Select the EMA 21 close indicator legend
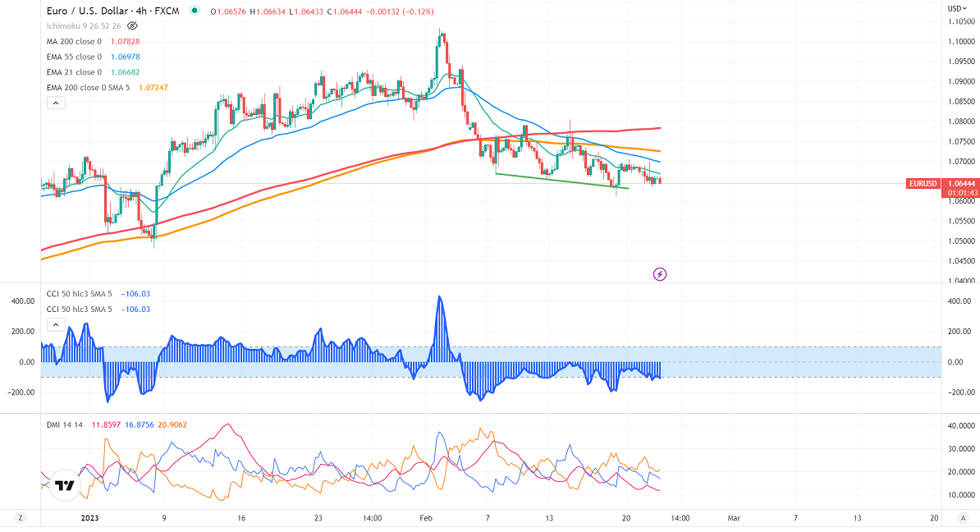This screenshot has width=980, height=532. pos(74,71)
